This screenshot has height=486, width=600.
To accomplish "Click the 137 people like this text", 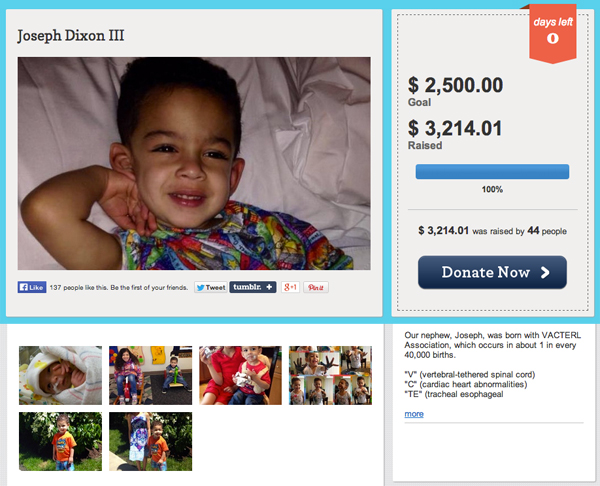I will (119, 287).
